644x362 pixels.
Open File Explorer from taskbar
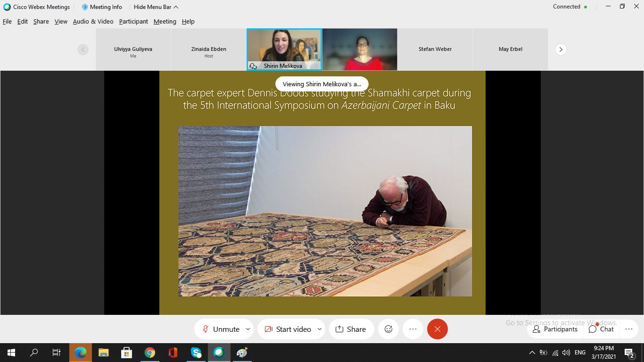(x=103, y=353)
